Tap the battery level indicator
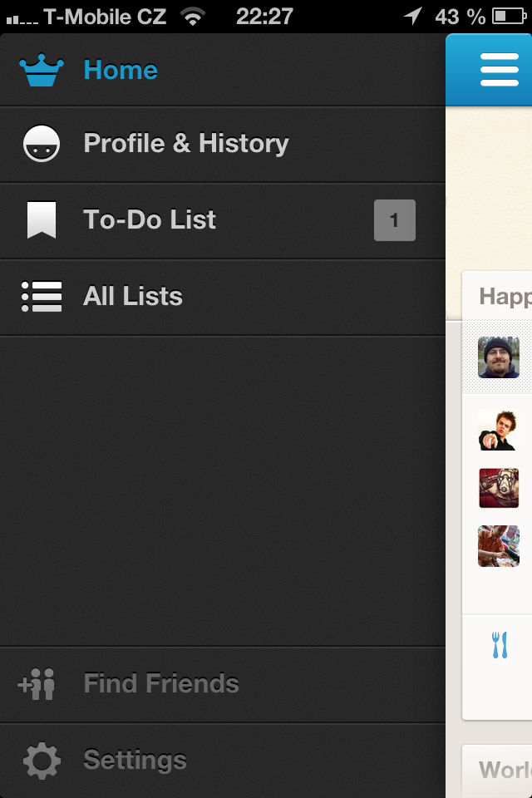Viewport: 532px width, 798px height. click(x=505, y=14)
